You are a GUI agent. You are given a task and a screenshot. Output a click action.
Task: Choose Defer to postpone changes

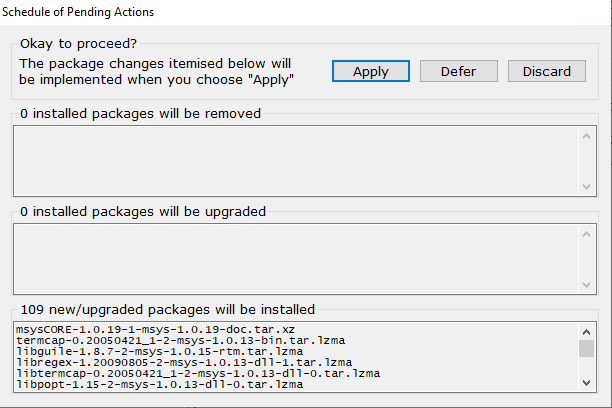point(459,71)
